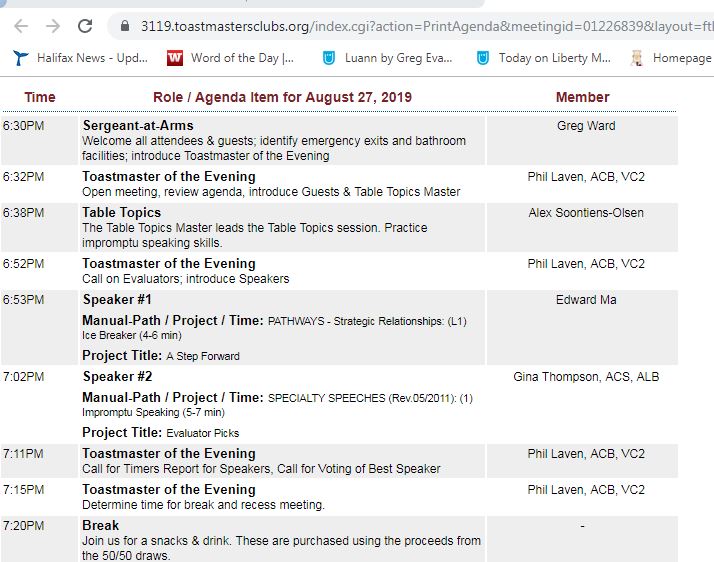The height and width of the screenshot is (562, 714).
Task: Click the browser forward arrow
Action: [x=53, y=26]
